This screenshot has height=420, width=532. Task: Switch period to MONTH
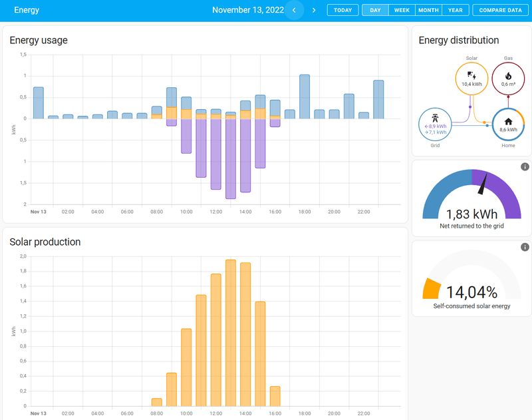tap(428, 11)
